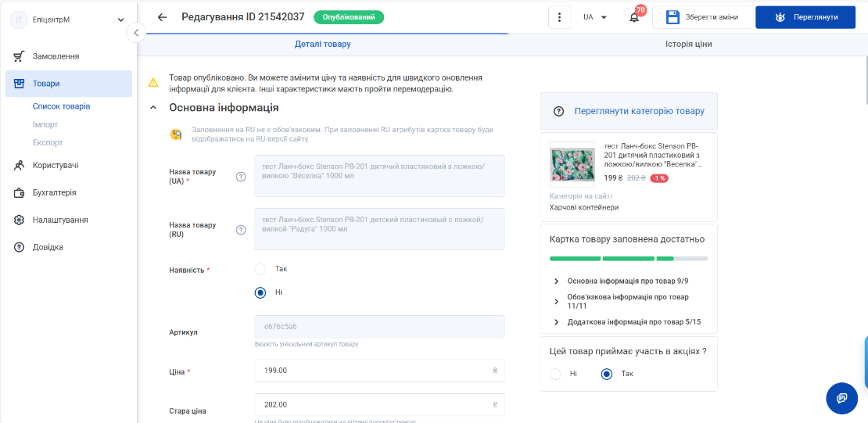Click the Ціна input field

click(379, 371)
